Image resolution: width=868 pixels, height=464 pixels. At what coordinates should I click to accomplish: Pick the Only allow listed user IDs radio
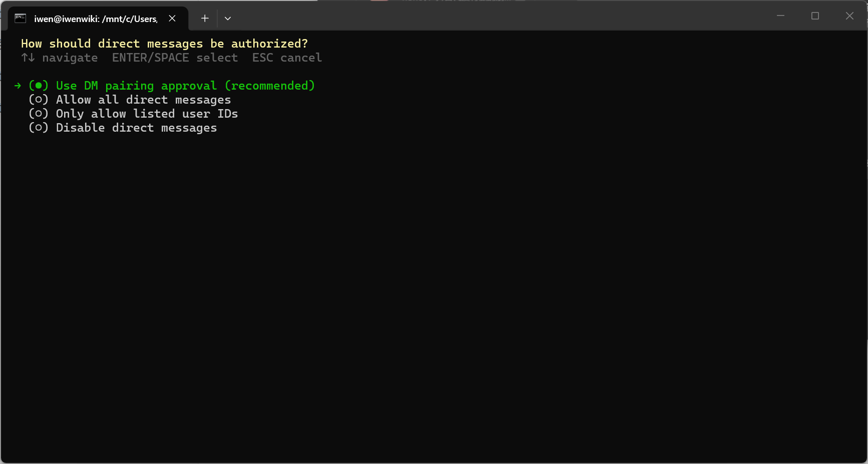[x=39, y=114]
